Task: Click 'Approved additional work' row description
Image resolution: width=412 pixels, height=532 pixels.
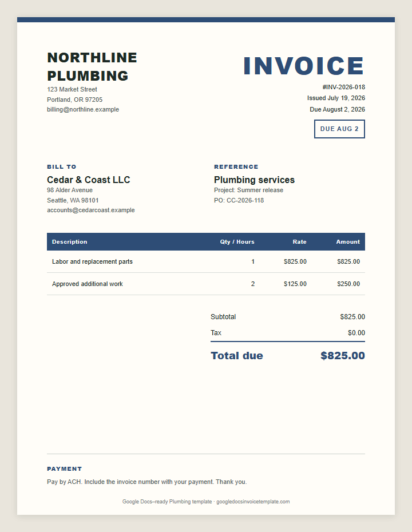Action: tap(87, 284)
